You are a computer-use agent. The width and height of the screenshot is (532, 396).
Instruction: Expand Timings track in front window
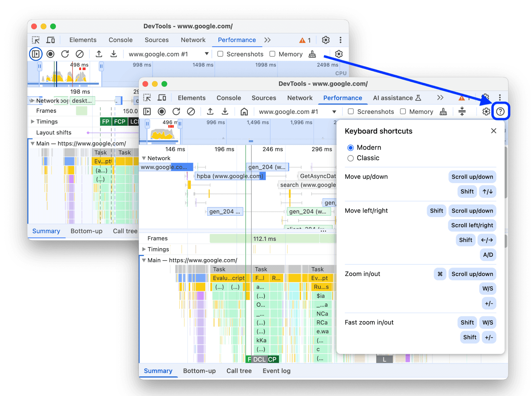144,249
